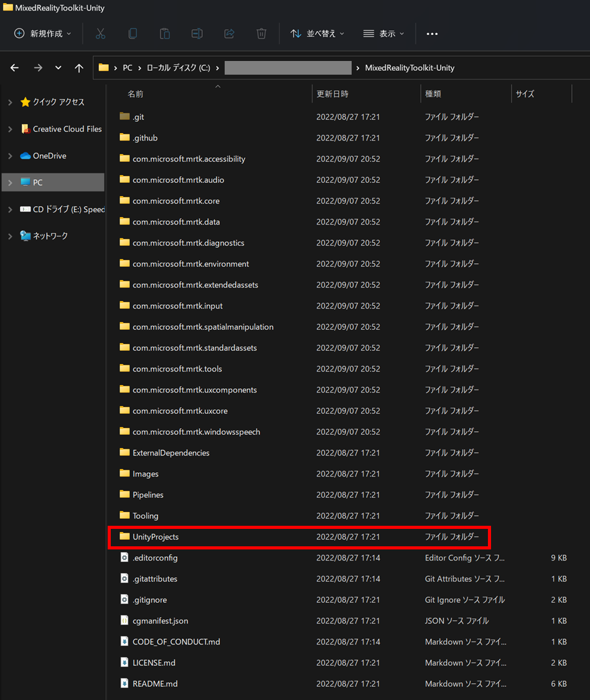Open chevron after ローカル ディスク (C:) breadcrumb
Screen dimensions: 590x700
(217, 68)
